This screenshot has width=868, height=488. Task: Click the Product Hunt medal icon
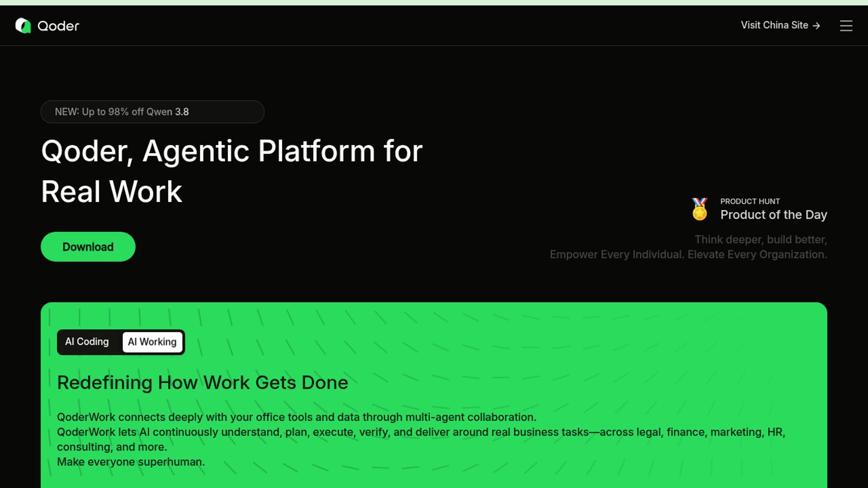[x=699, y=209]
